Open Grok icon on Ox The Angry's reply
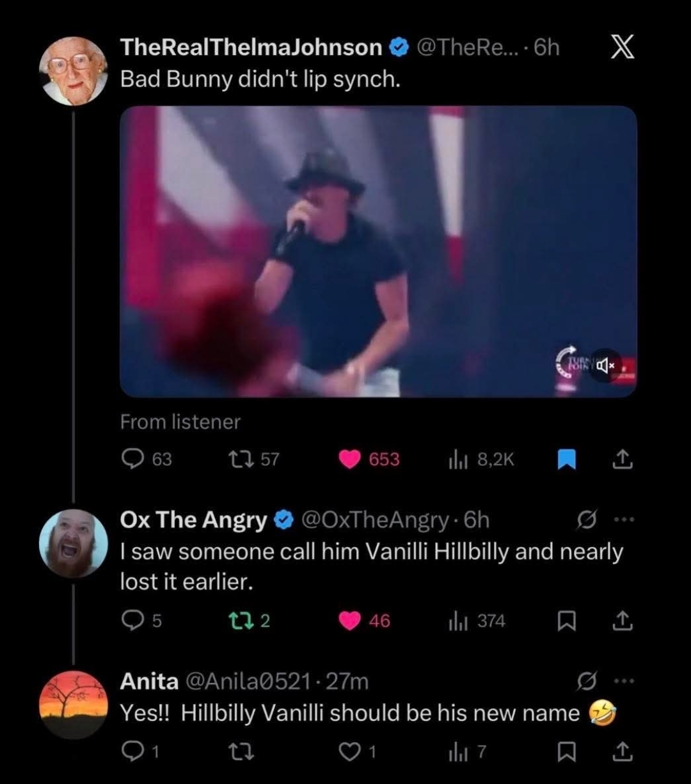 (x=584, y=520)
